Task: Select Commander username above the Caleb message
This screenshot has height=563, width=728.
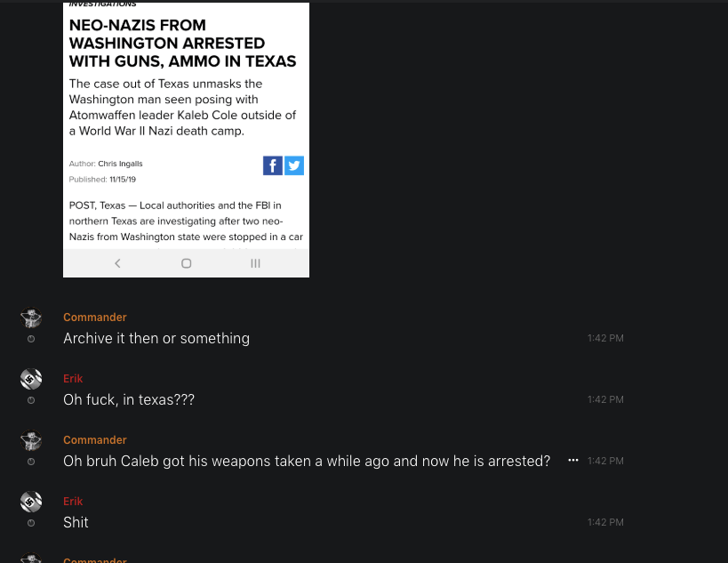Action: coord(95,440)
